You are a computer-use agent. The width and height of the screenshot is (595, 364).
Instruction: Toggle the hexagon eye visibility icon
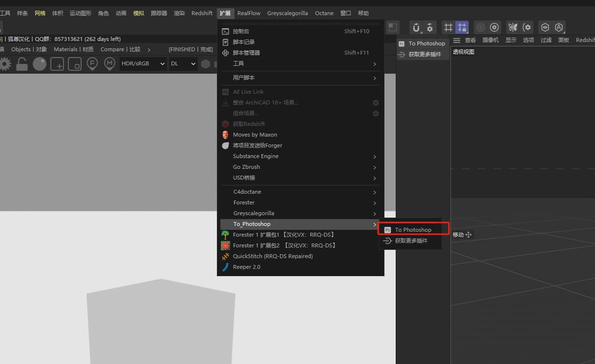click(545, 28)
